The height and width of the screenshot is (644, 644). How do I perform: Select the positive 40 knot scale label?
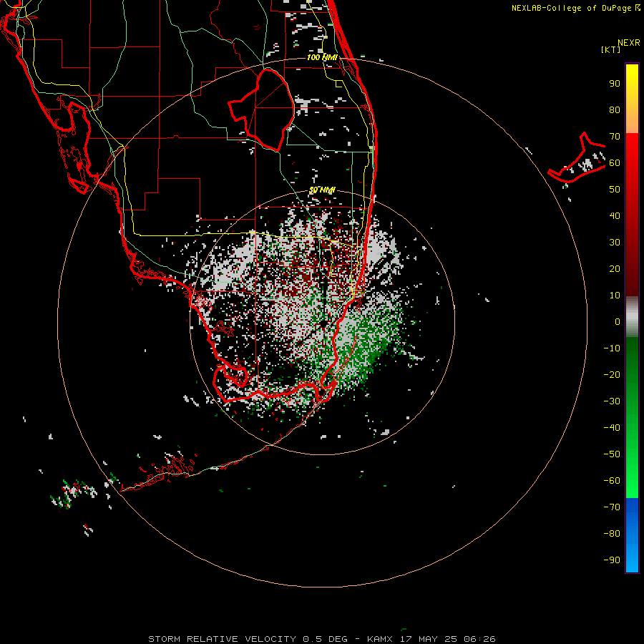coord(615,215)
